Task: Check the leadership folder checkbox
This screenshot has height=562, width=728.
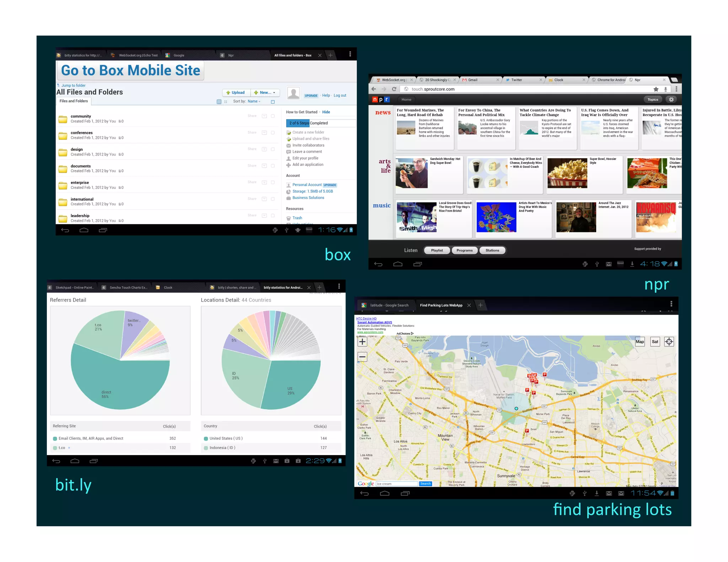Action: 273,215
